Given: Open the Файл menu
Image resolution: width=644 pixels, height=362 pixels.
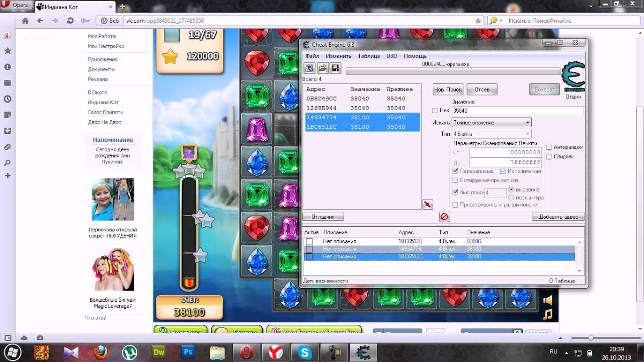Looking at the screenshot, I should point(312,56).
